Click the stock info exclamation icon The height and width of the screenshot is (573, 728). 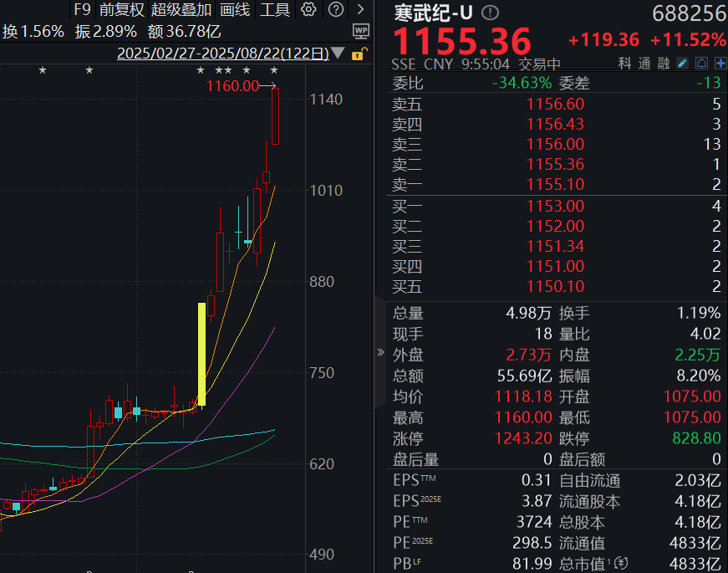pos(490,13)
